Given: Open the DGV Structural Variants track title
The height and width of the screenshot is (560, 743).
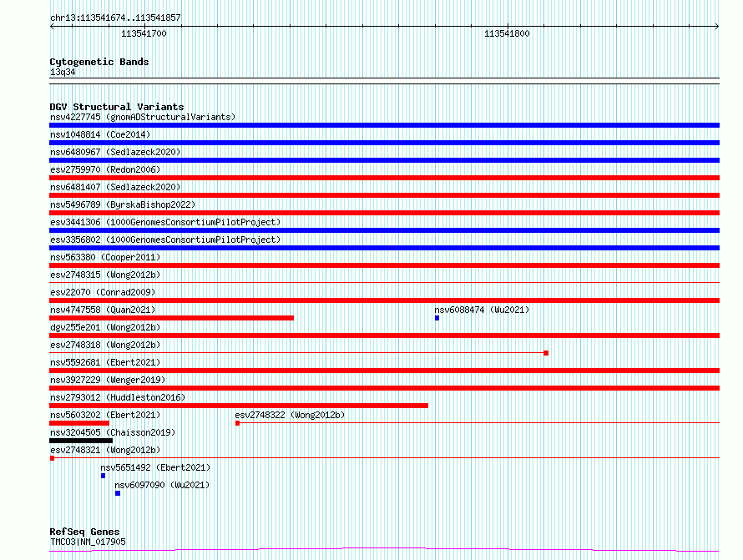Looking at the screenshot, I should [x=117, y=107].
